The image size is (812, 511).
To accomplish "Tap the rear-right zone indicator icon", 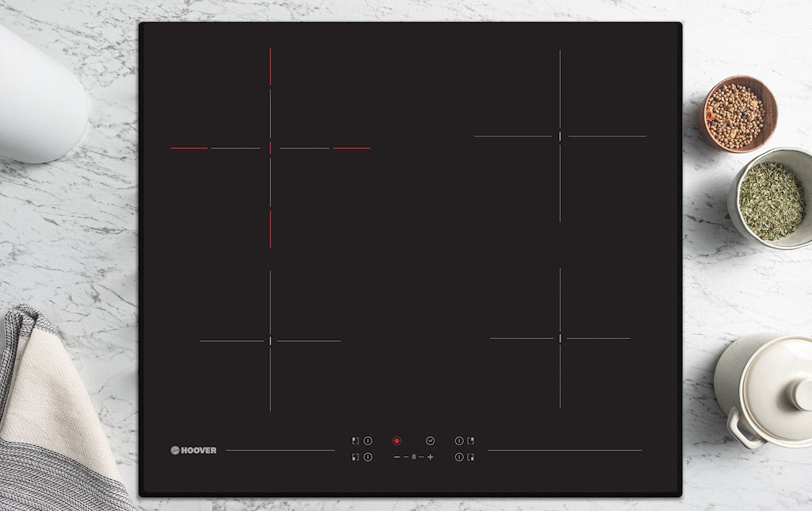I will click(470, 440).
